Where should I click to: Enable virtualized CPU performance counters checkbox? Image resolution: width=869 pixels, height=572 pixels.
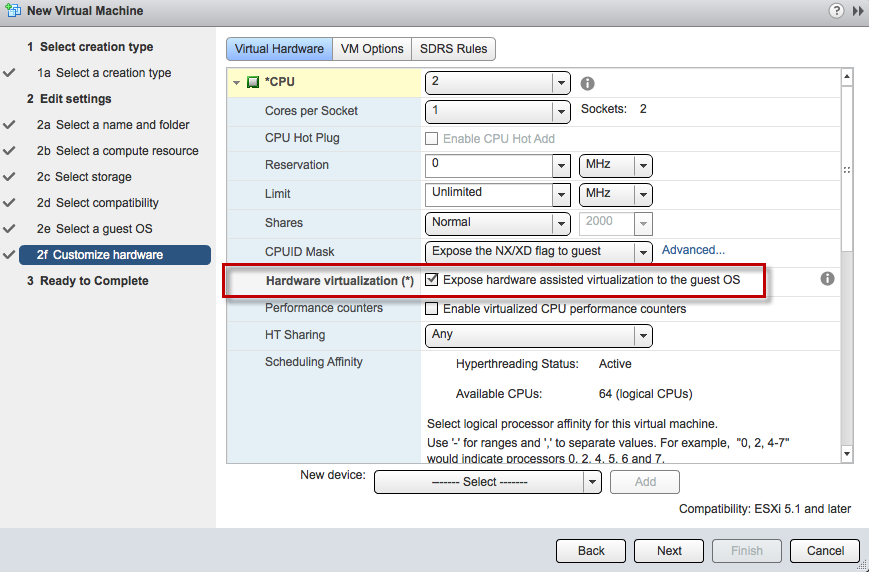point(431,309)
